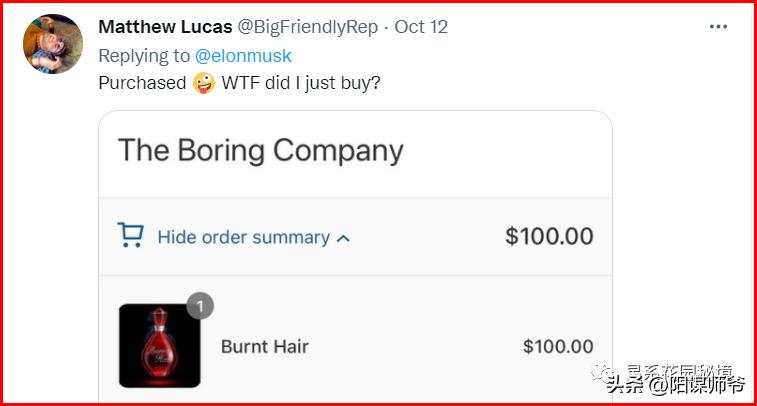Click The Boring Company heading
Screen dimensions: 757x406
(x=261, y=150)
